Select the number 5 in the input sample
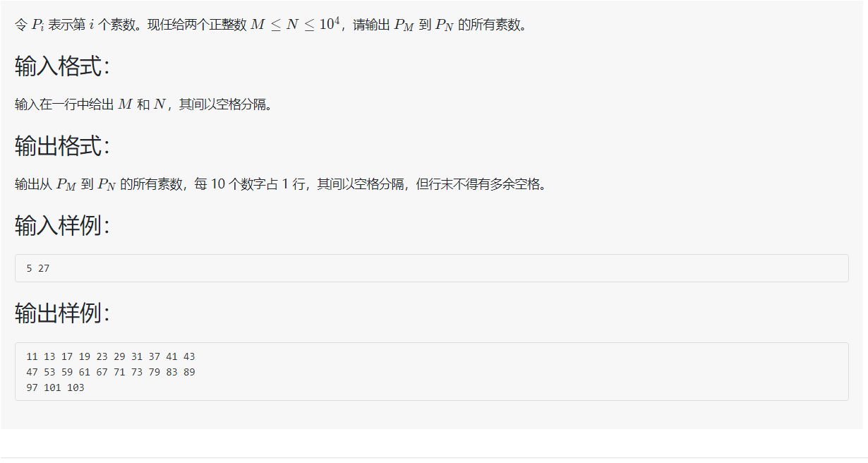Screen dimensions: 868x463 pyautogui.click(x=29, y=268)
